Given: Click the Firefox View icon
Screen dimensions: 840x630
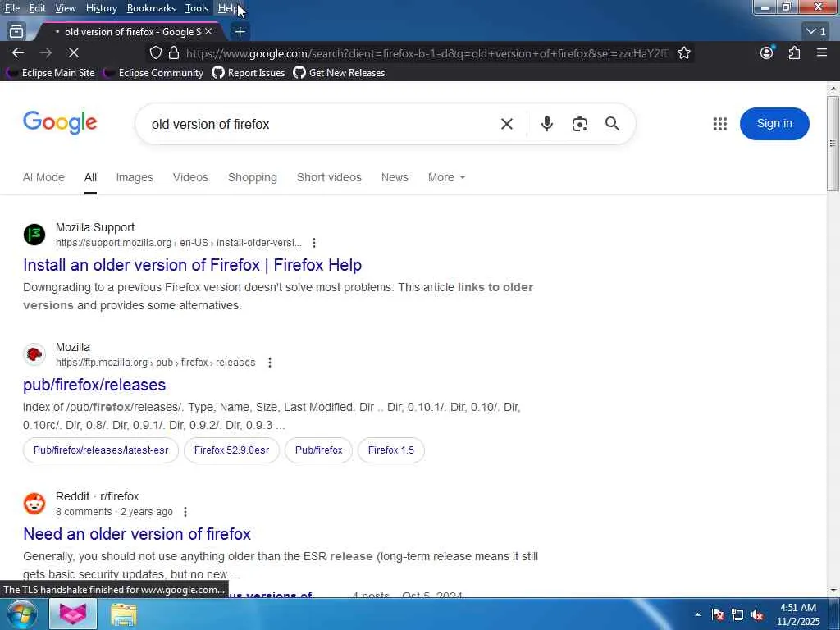Looking at the screenshot, I should pos(16,32).
